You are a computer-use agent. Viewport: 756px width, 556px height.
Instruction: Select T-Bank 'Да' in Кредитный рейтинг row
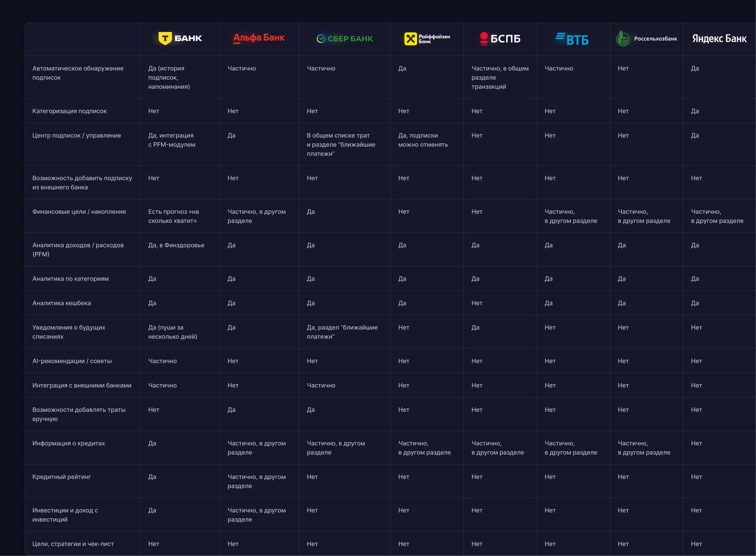coord(152,477)
